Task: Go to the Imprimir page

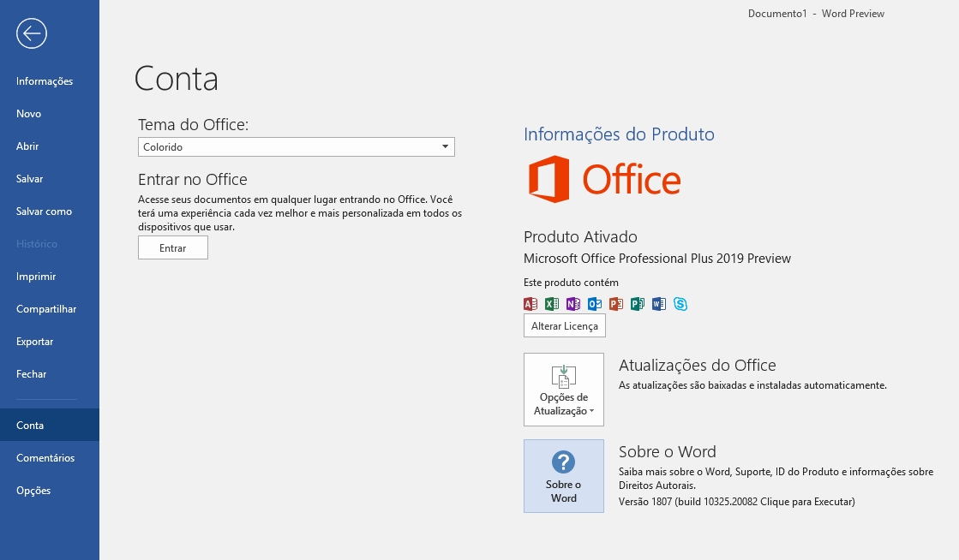Action: pyautogui.click(x=50, y=277)
